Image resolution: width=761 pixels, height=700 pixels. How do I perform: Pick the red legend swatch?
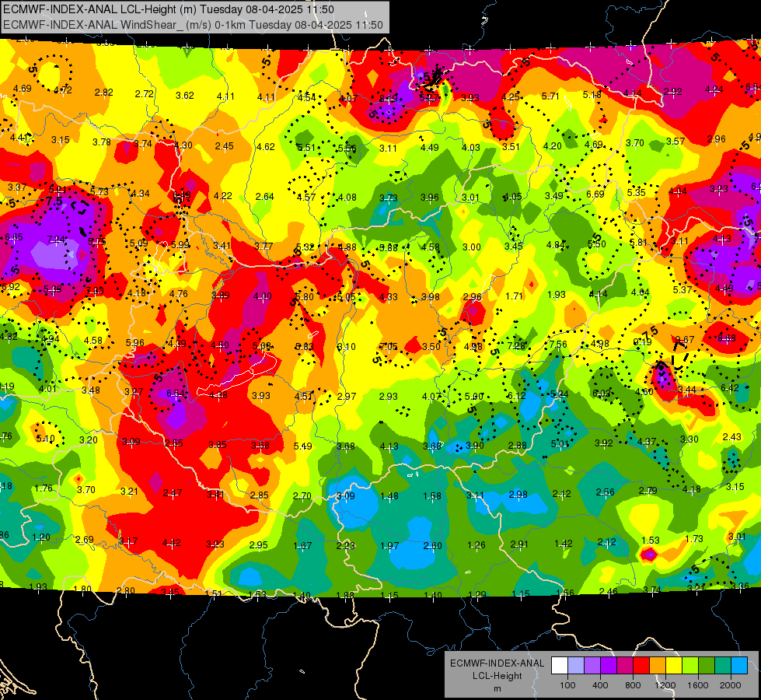tap(641, 666)
